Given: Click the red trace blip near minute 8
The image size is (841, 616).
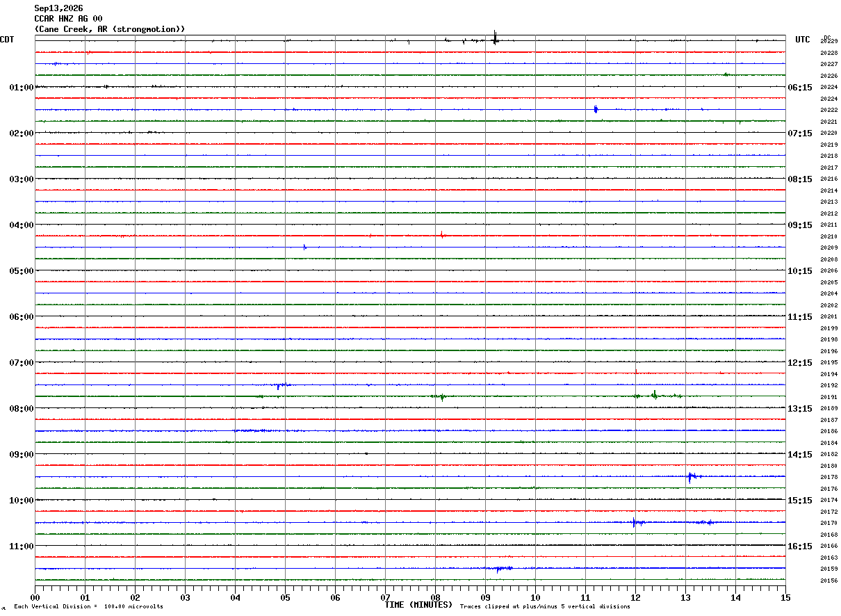Looking at the screenshot, I should (x=442, y=235).
